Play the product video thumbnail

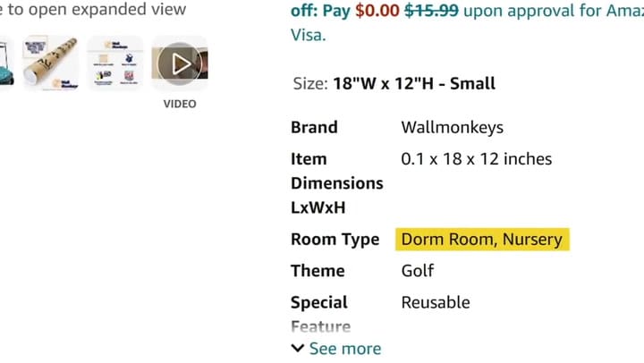coord(180,63)
